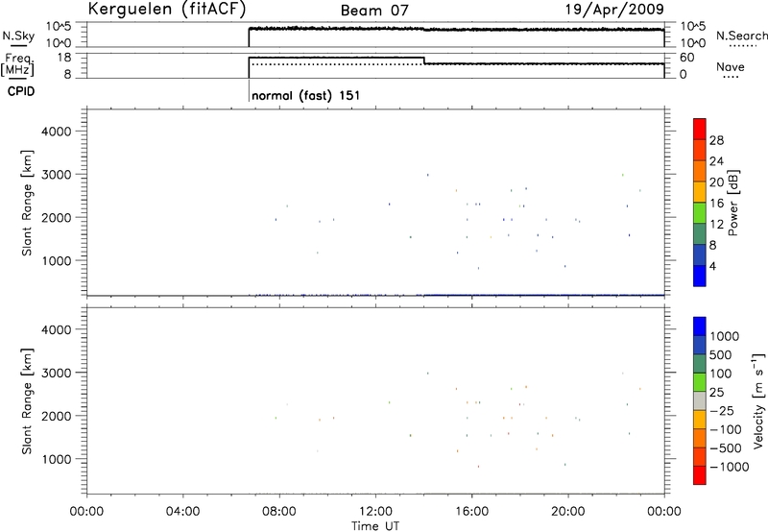Click the teal 100–500 velocity color segment
The width and height of the screenshot is (768, 532).
pos(700,364)
